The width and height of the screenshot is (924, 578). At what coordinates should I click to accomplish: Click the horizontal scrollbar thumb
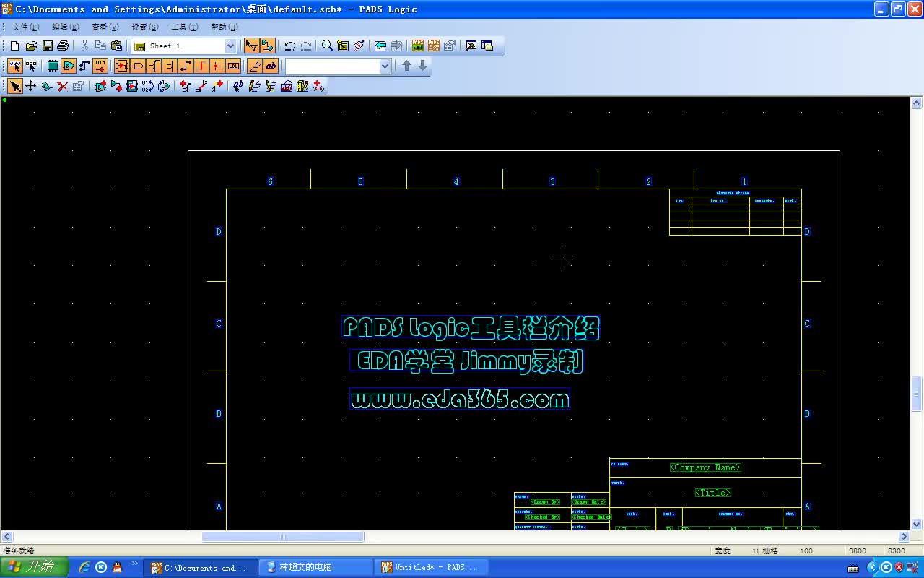point(283,536)
